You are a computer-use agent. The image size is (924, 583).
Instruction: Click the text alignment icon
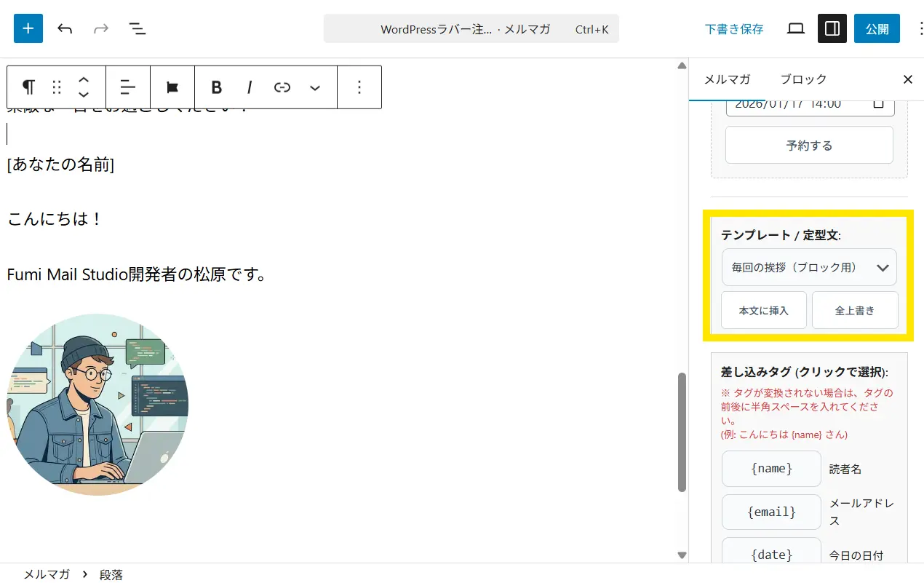[x=128, y=87]
